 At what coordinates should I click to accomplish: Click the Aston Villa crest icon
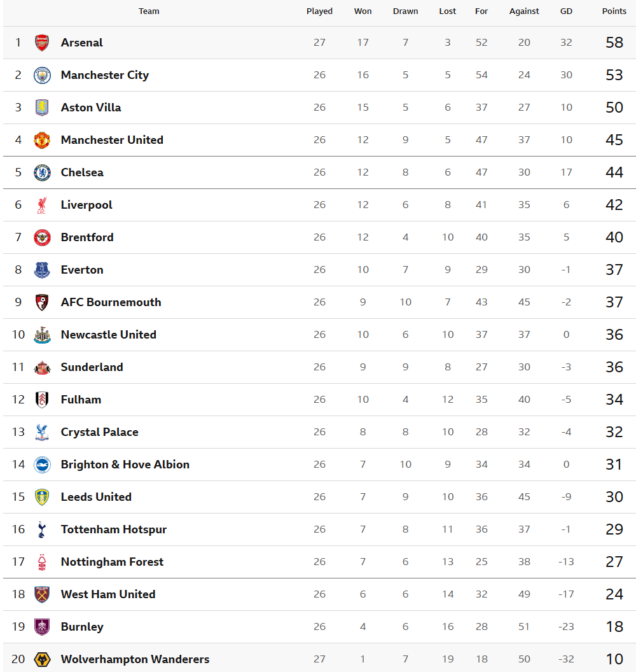point(42,108)
